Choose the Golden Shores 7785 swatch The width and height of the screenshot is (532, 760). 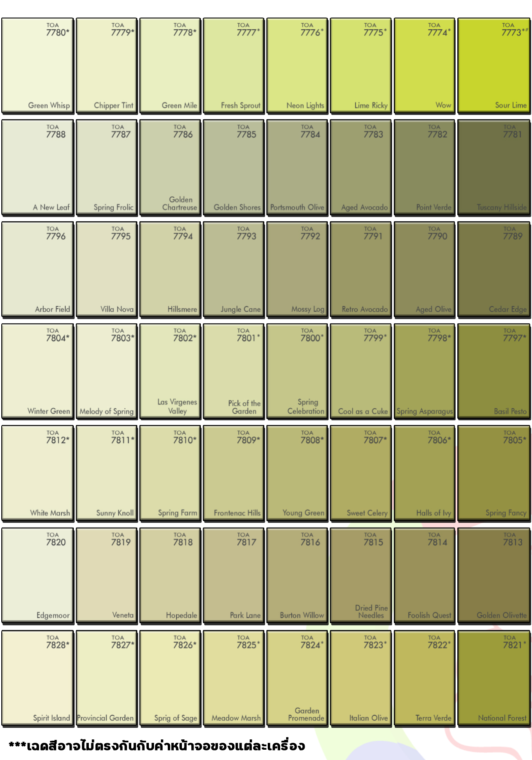click(x=233, y=167)
